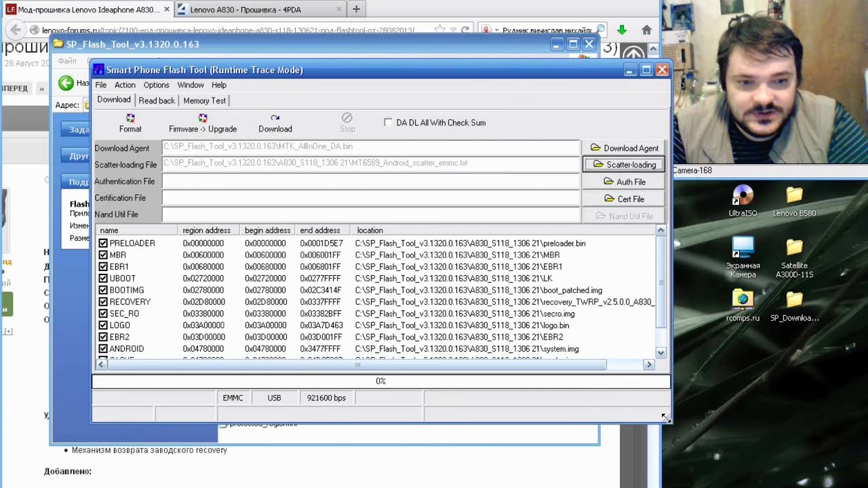This screenshot has height=488, width=868.
Task: Click the Download Agent button
Action: (624, 148)
